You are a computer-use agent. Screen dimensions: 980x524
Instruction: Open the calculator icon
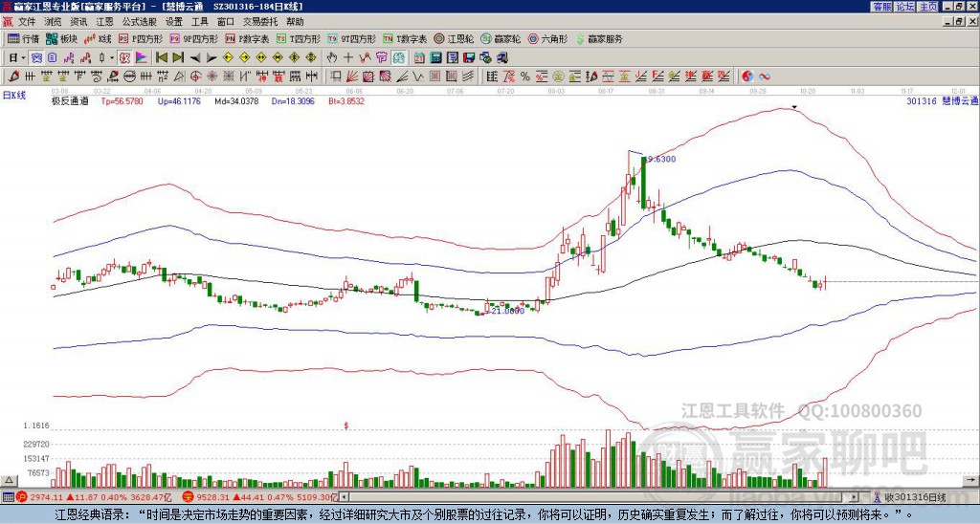436,58
